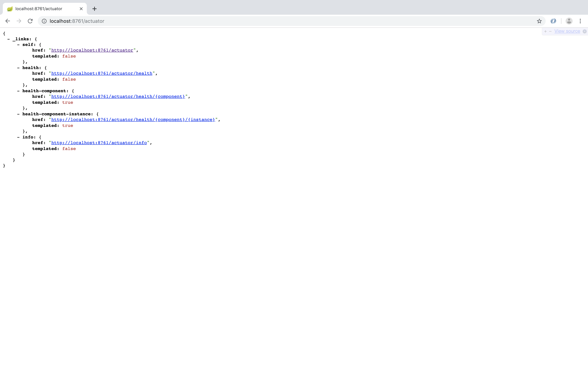
Task: Click the info key label
Action: (x=28, y=137)
